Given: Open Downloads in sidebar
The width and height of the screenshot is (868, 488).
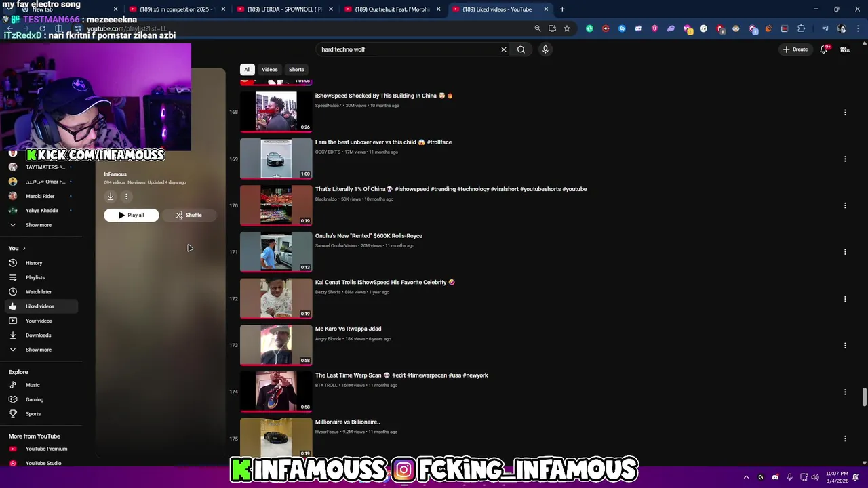Looking at the screenshot, I should tap(41, 335).
